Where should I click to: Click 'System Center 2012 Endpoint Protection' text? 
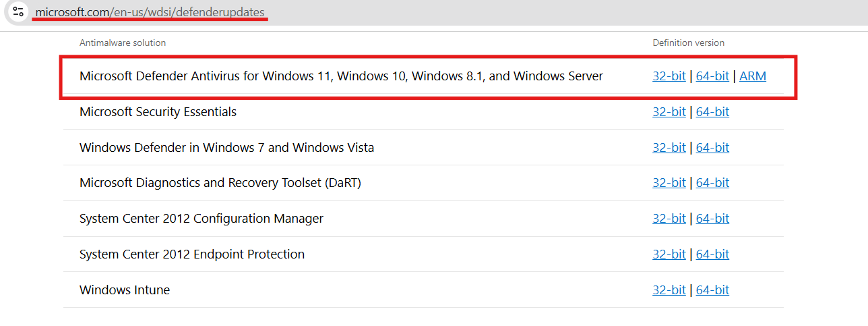click(x=192, y=254)
